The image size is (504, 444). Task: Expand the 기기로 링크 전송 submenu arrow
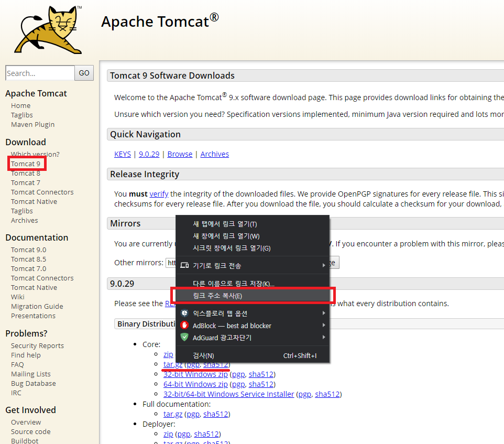[324, 265]
